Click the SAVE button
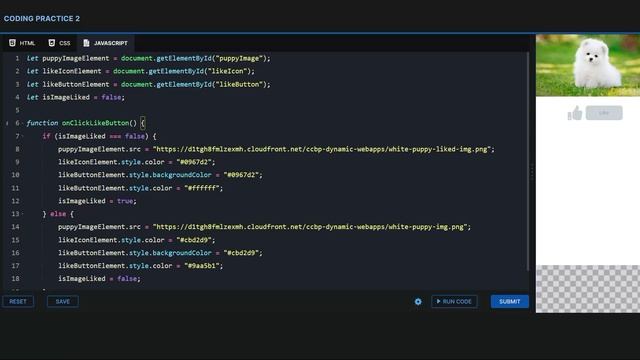Image resolution: width=640 pixels, height=360 pixels. [63, 302]
